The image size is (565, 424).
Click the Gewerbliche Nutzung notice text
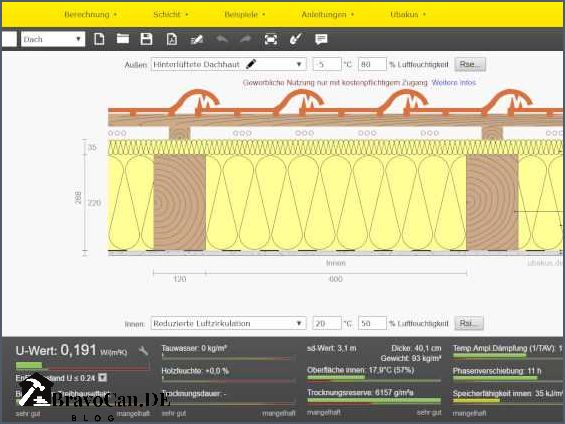[335, 82]
